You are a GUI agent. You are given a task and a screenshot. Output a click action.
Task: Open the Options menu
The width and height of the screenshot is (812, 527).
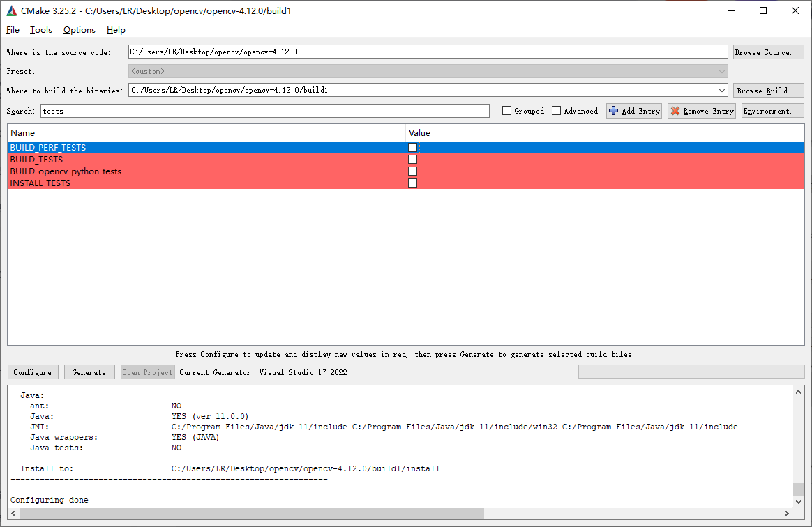click(80, 30)
